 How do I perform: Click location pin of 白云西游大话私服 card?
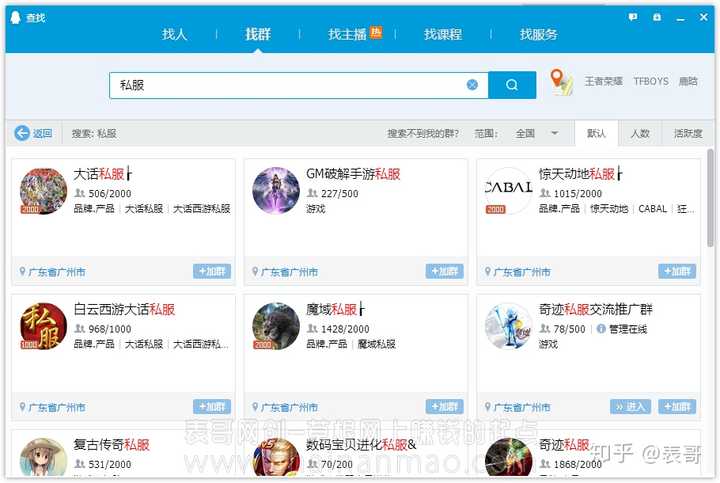pos(22,407)
